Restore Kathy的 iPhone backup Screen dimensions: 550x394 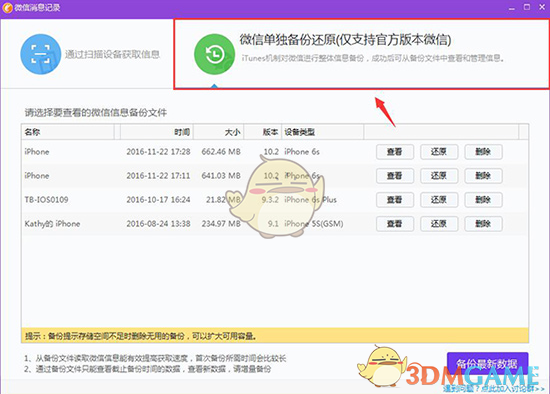[439, 223]
